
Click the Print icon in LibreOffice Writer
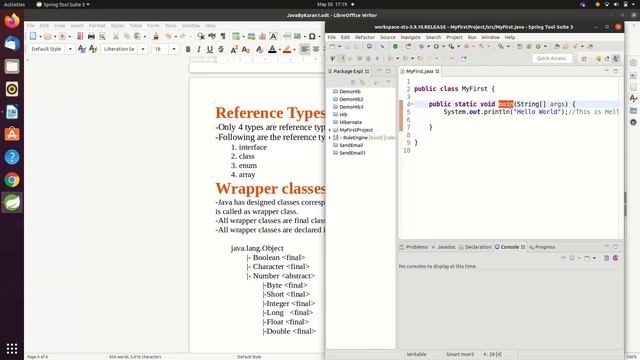[91, 36]
